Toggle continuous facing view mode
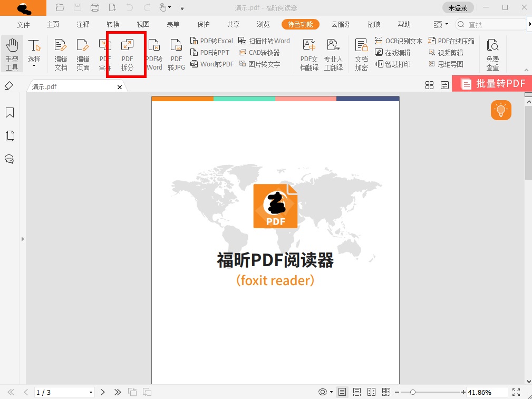532x399 pixels. [x=386, y=392]
